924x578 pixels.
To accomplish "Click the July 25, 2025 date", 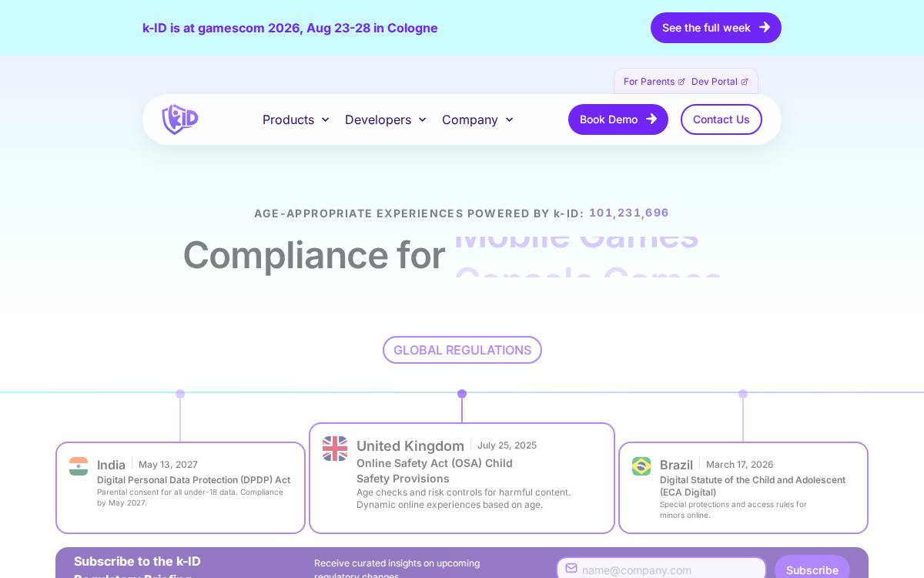I will [x=507, y=445].
